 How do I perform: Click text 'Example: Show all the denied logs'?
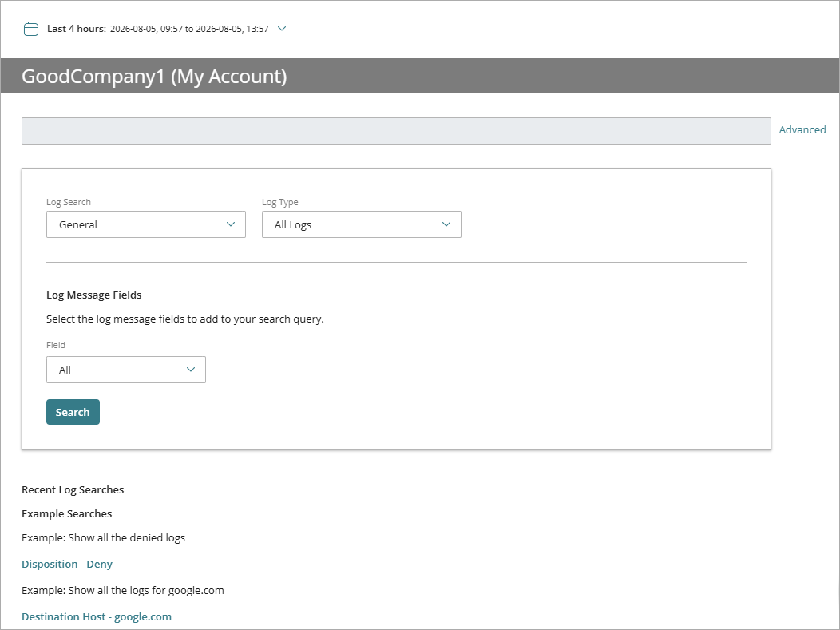(103, 538)
